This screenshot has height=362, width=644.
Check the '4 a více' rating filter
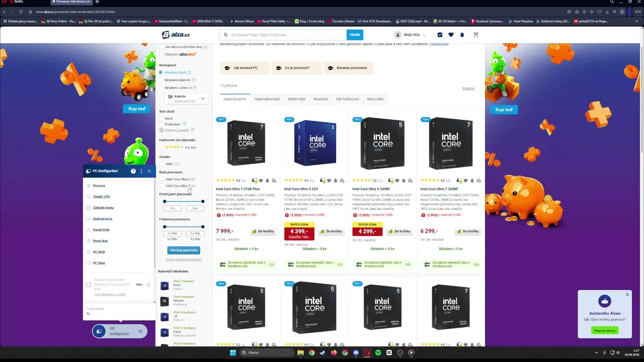click(162, 147)
